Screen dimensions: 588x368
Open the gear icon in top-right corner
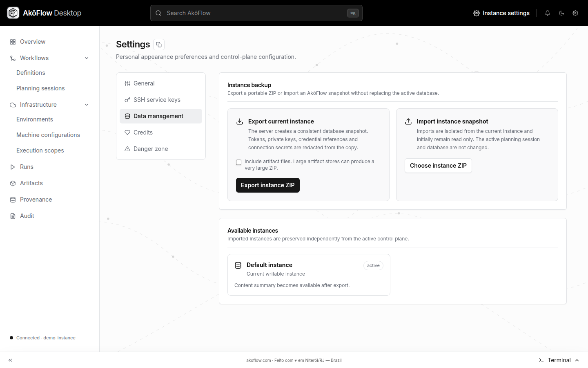pos(575,13)
